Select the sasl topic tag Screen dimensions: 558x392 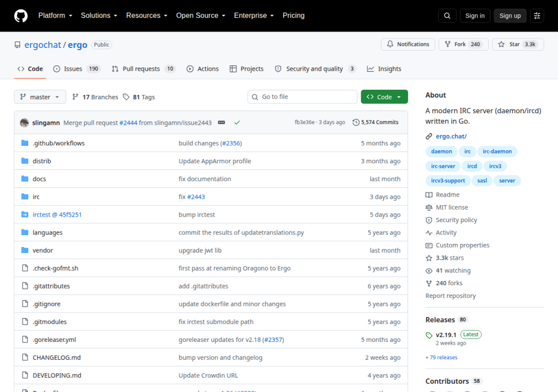(x=482, y=181)
